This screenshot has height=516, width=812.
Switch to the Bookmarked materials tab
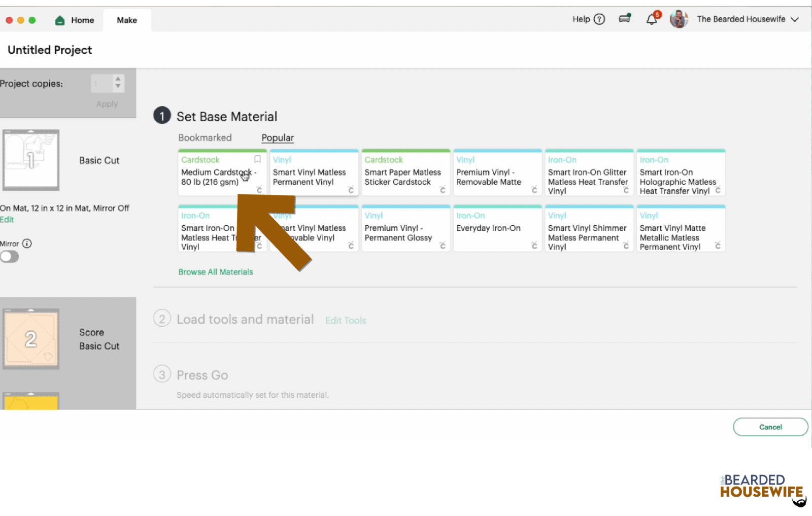[205, 137]
